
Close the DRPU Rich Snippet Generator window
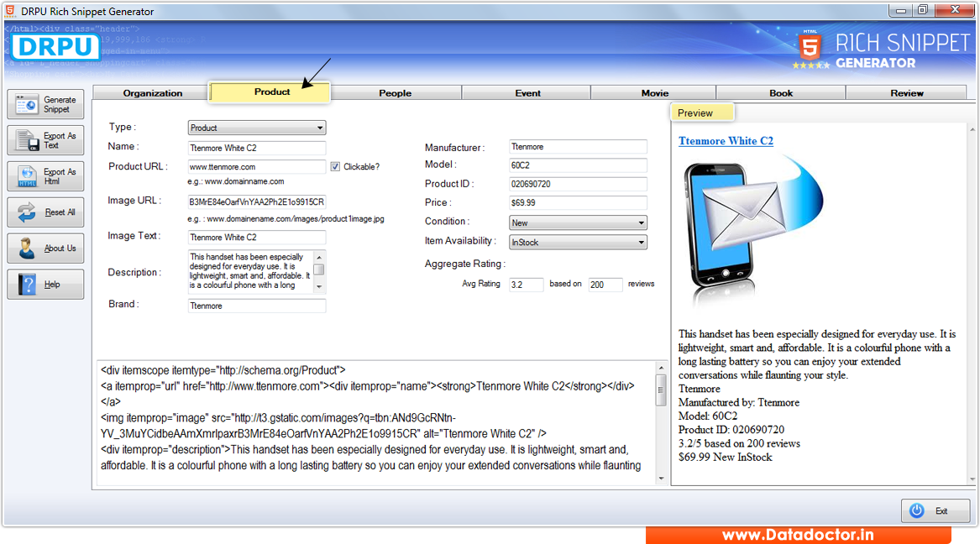954,10
